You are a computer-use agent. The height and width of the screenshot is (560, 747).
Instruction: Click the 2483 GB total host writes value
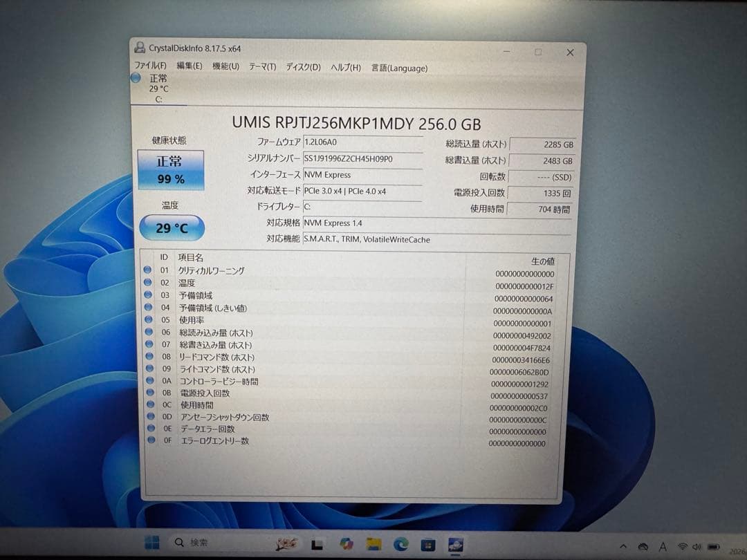click(542, 161)
